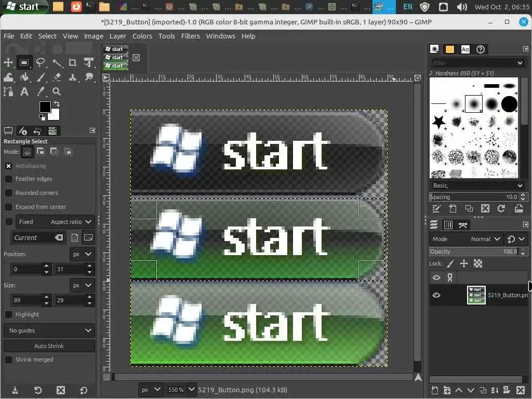Select the Fuzzy Select magic wand tool
This screenshot has height=399, width=532.
pyautogui.click(x=57, y=62)
